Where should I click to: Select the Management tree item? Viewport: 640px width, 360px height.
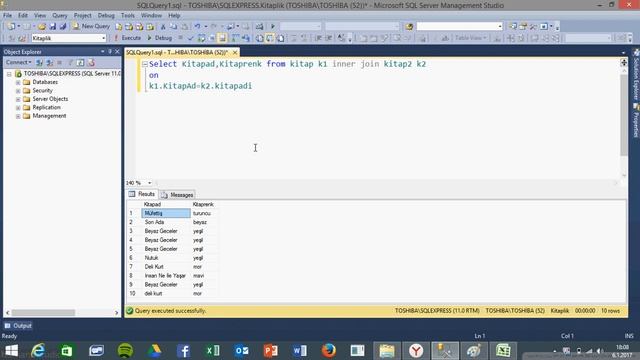49,116
